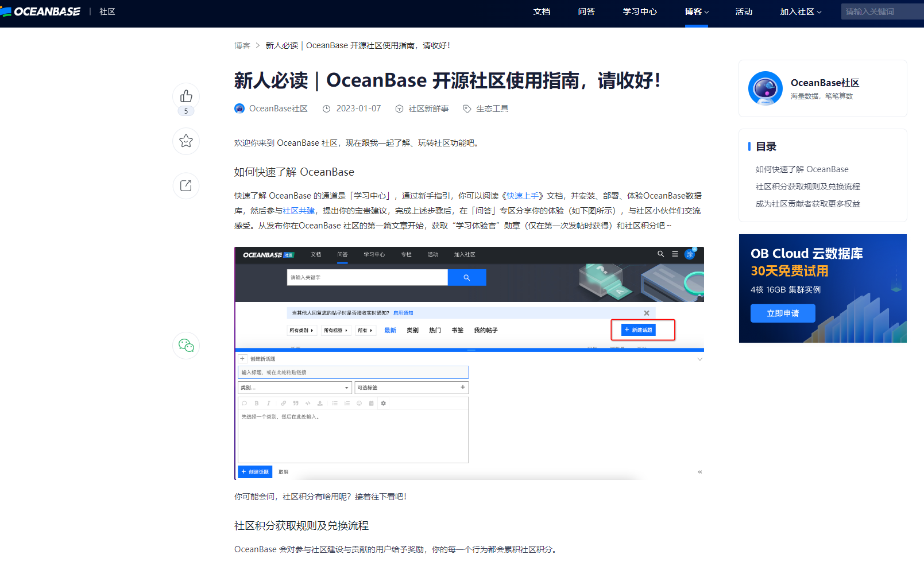The image size is (924, 562).
Task: Click OceanBase社区 avatar in sidebar card
Action: click(x=766, y=88)
